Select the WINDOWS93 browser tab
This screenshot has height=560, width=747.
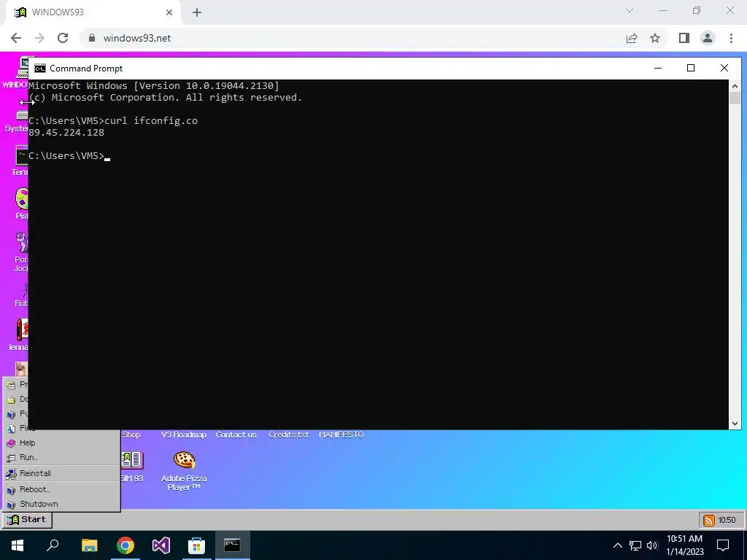coord(93,12)
